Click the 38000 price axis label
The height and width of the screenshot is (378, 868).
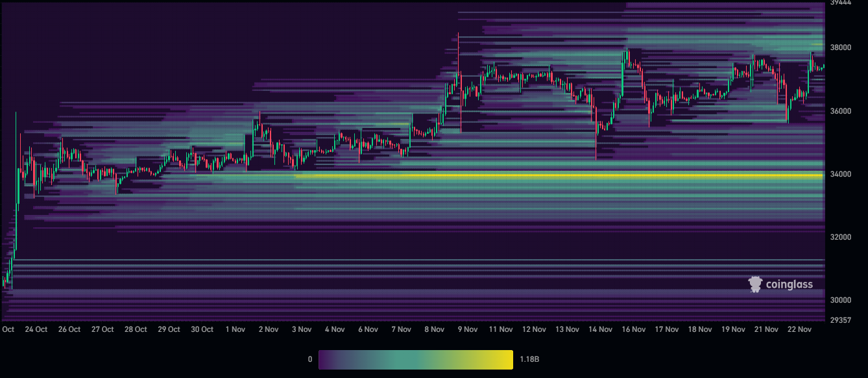coord(839,47)
